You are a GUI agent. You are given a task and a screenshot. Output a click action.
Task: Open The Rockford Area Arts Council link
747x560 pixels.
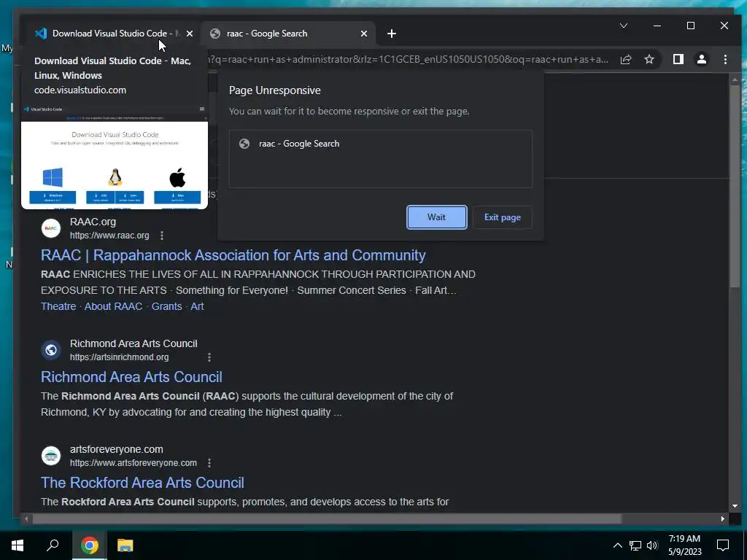coord(142,483)
